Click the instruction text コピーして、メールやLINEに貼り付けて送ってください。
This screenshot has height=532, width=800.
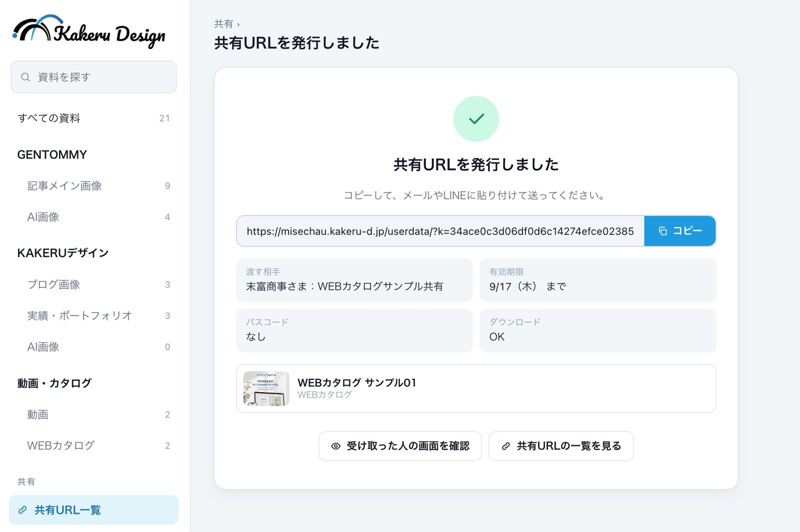[x=474, y=195]
